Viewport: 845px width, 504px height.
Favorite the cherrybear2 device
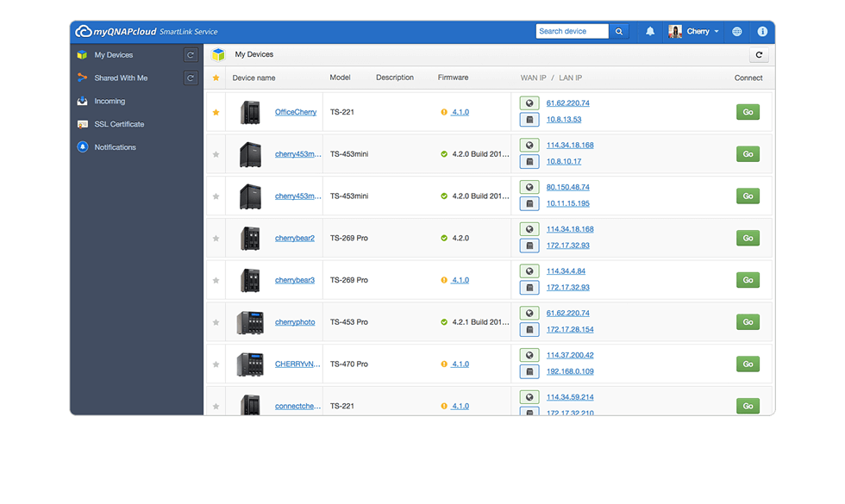point(216,238)
